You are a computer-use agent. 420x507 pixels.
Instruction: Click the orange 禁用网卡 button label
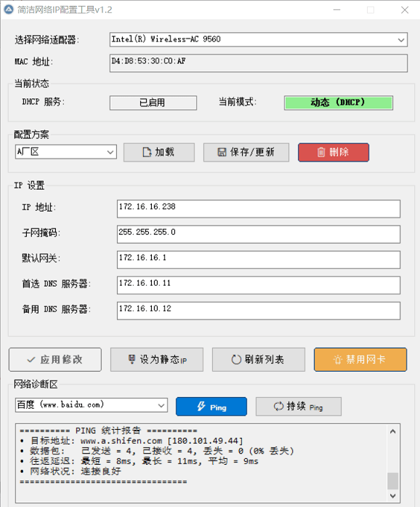(x=366, y=359)
